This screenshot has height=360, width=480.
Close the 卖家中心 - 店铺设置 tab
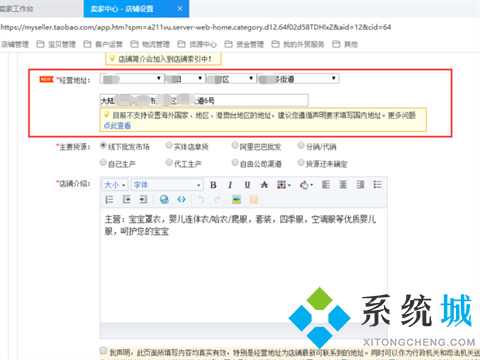click(180, 9)
